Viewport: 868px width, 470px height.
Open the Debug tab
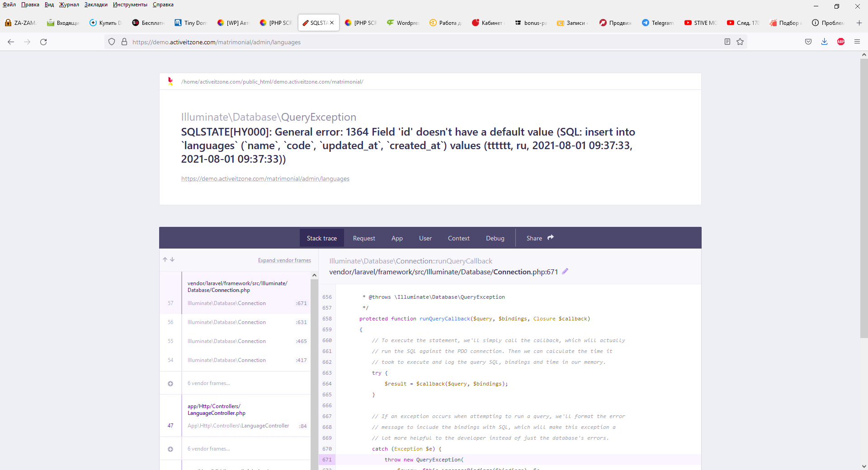495,238
